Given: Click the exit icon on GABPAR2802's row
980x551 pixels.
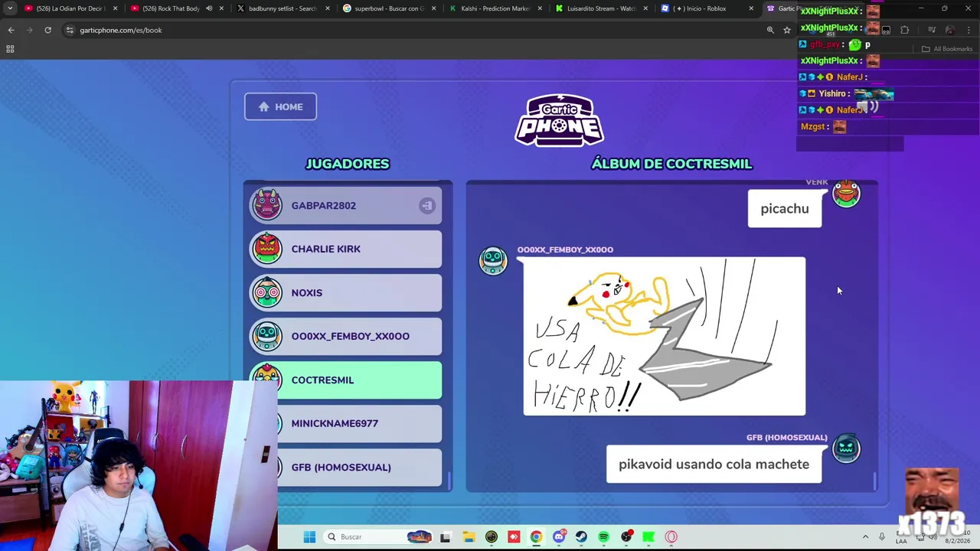Looking at the screenshot, I should 426,206.
